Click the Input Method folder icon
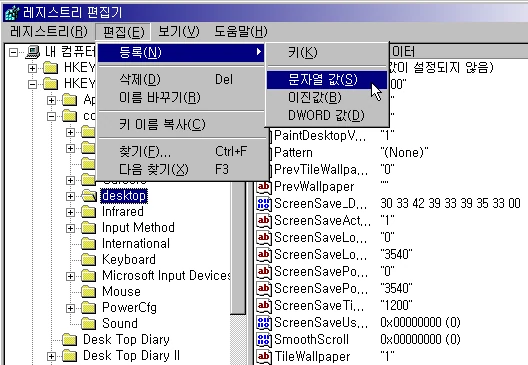The height and width of the screenshot is (365, 528). click(x=89, y=228)
